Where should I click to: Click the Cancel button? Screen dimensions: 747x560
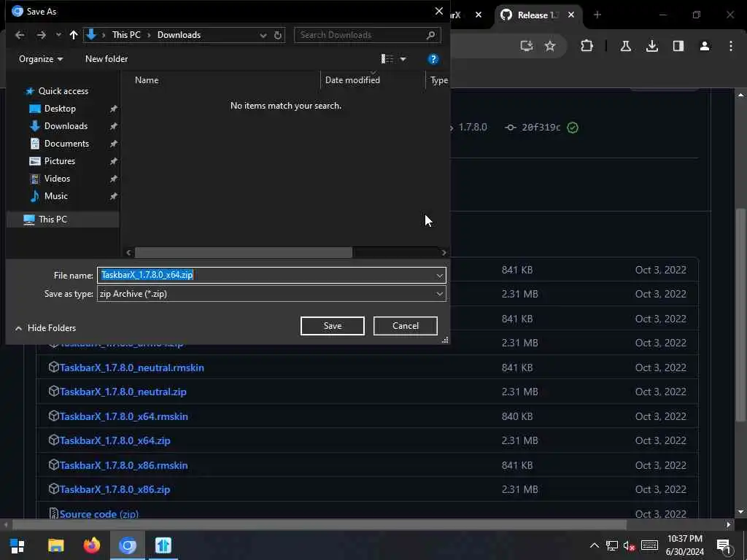coord(406,326)
